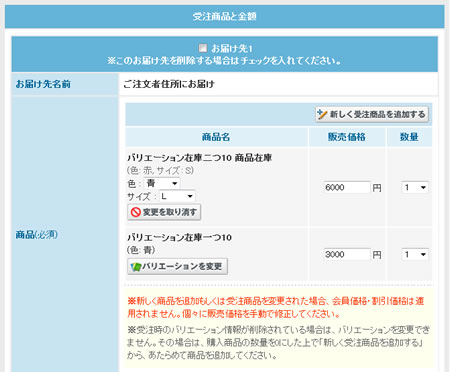Click the 販売価格 column header
The image size is (450, 372).
(x=347, y=137)
